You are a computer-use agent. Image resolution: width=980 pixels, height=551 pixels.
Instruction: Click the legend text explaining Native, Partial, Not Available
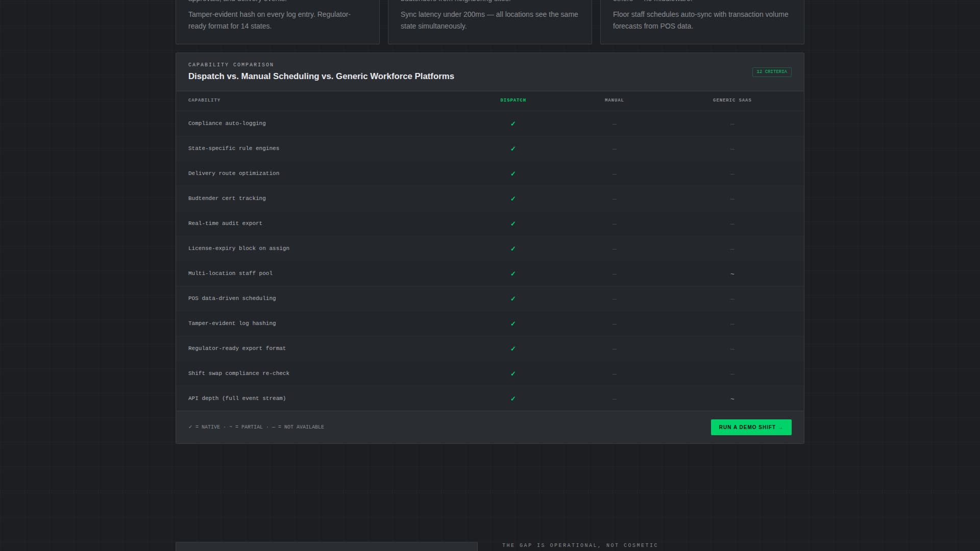256,427
